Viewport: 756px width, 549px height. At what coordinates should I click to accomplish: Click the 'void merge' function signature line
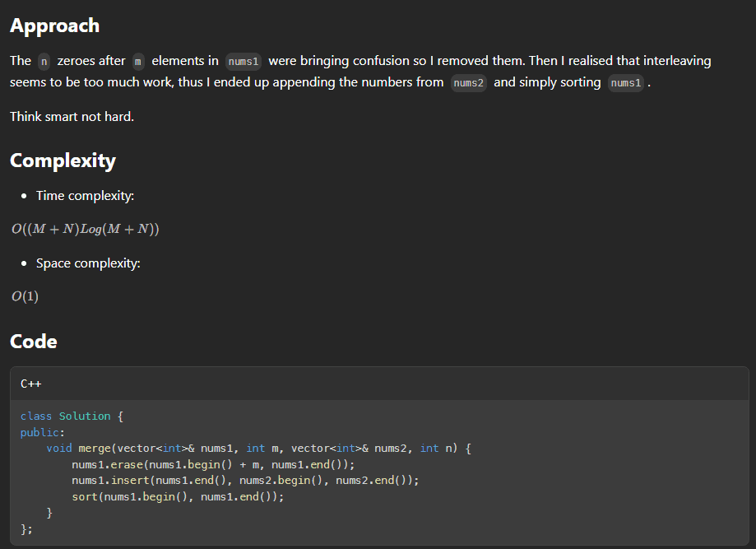257,449
